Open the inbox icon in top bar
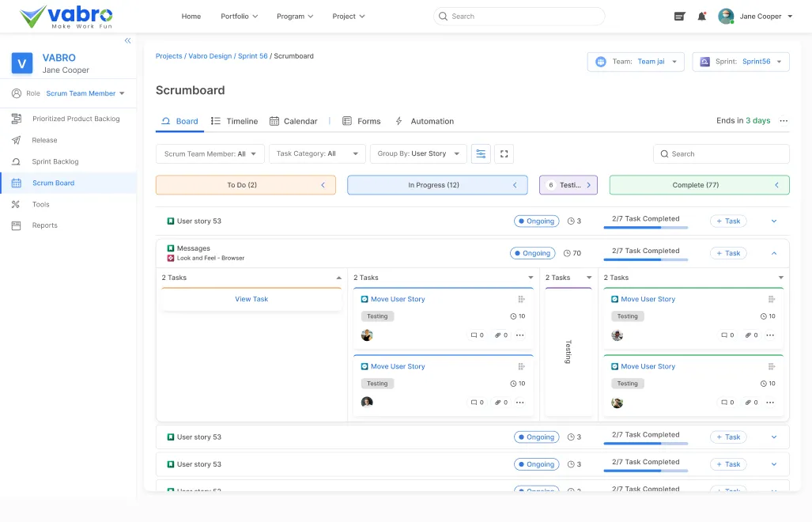Screen dimensions: 812x522 pyautogui.click(x=679, y=17)
